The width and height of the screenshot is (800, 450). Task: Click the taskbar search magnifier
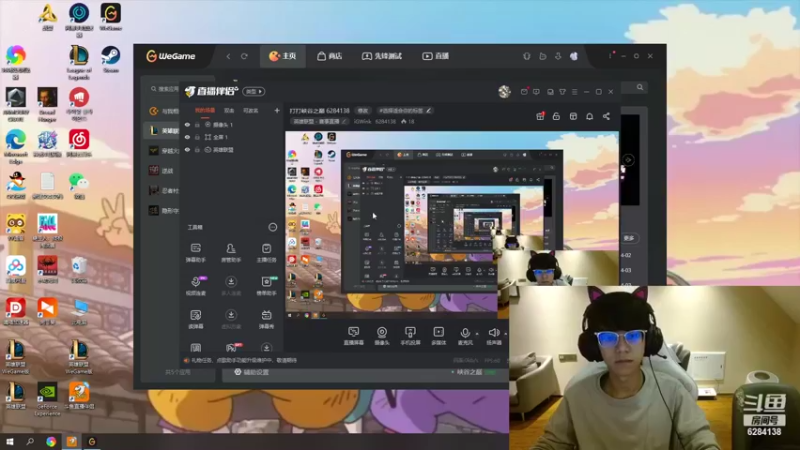[30, 441]
